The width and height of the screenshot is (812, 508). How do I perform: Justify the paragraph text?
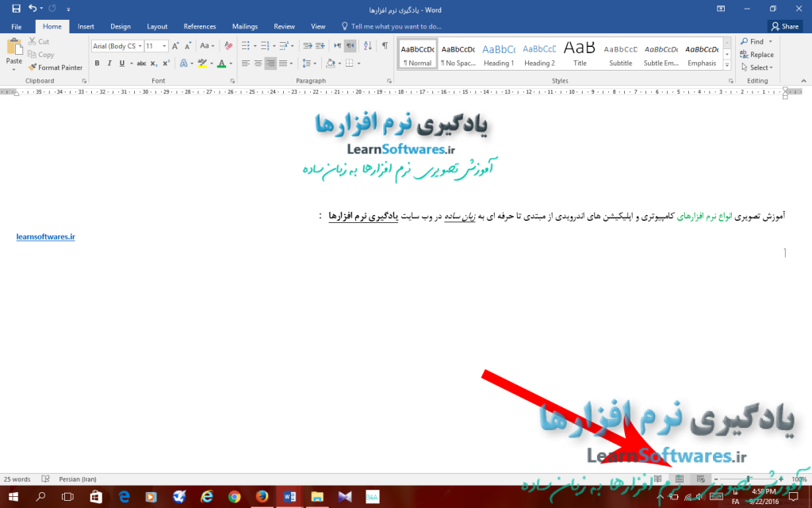283,63
